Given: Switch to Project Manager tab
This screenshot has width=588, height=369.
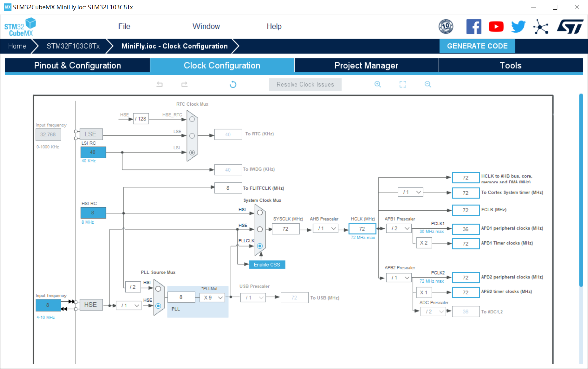Looking at the screenshot, I should pos(366,65).
